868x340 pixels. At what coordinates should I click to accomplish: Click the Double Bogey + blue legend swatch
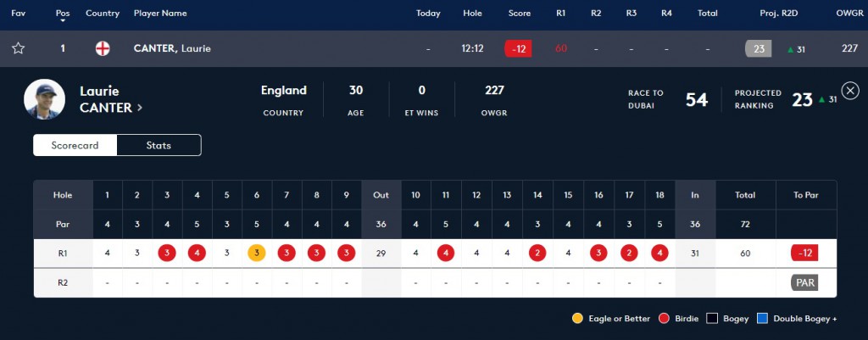point(762,319)
